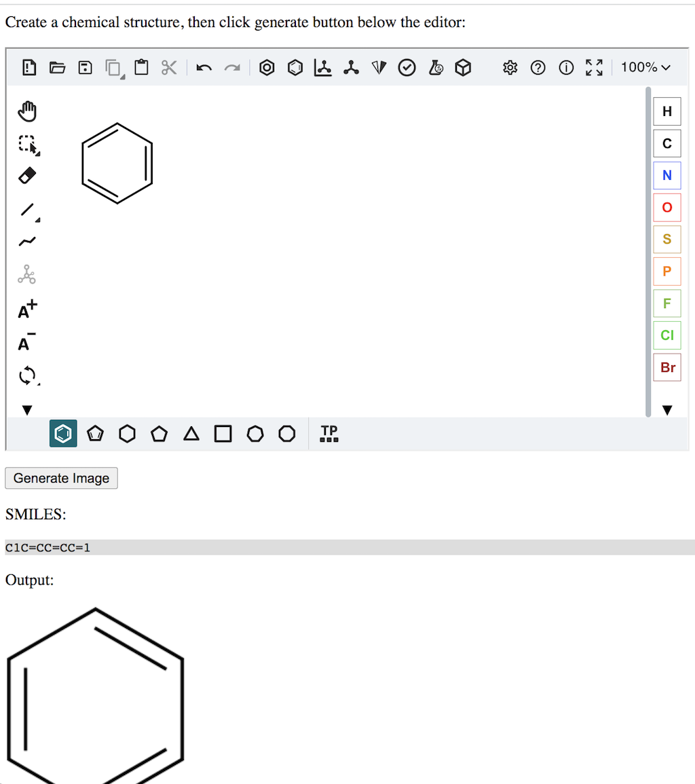Toggle the Benzene template tool
The height and width of the screenshot is (784, 695).
click(63, 434)
